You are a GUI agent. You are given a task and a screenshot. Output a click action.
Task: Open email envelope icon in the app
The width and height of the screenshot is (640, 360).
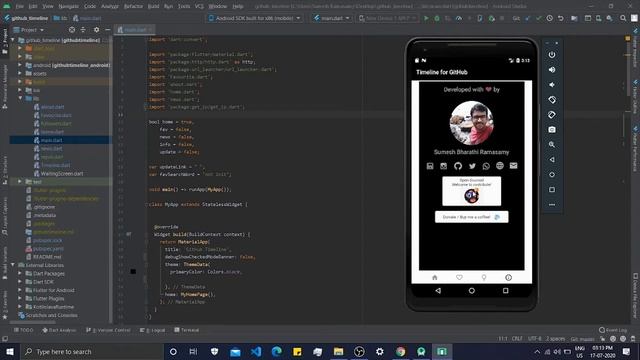513,166
